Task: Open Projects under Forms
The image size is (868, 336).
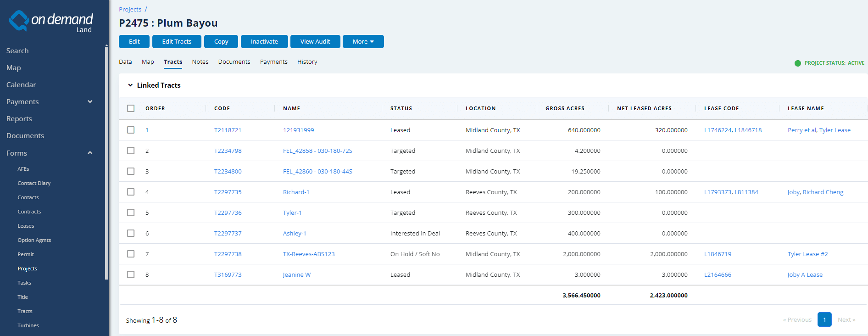Action: pyautogui.click(x=27, y=269)
